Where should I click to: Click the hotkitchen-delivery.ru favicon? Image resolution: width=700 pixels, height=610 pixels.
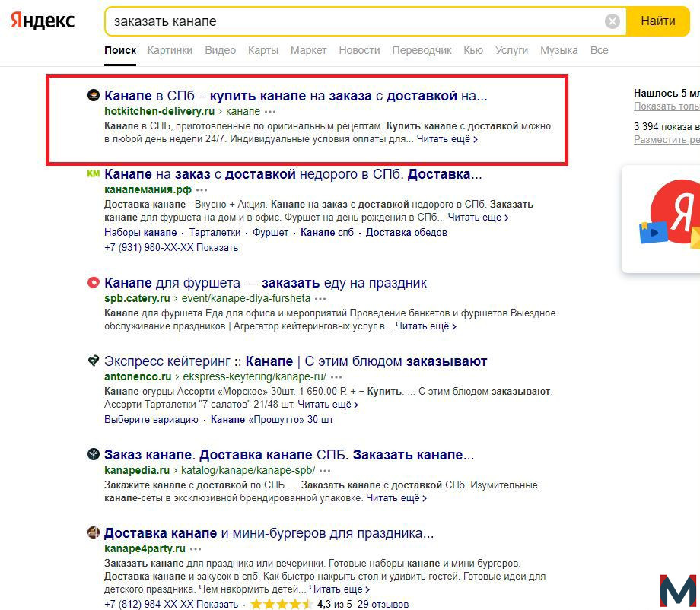(x=94, y=95)
